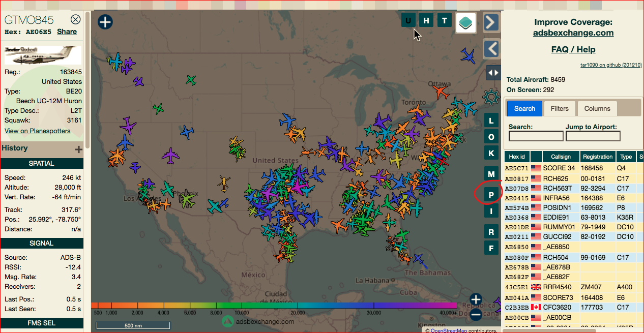The height and width of the screenshot is (333, 644).
Task: Click the right arrow sidebar button
Action: (x=491, y=22)
